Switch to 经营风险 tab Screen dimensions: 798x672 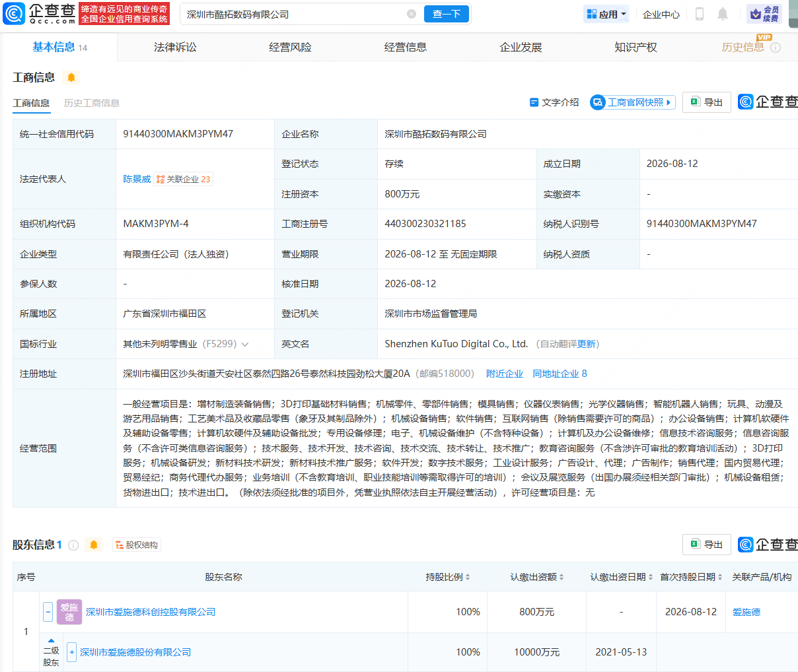290,47
